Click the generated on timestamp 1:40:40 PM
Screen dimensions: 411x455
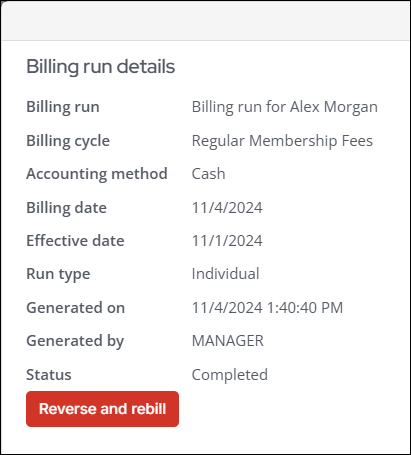(x=267, y=307)
